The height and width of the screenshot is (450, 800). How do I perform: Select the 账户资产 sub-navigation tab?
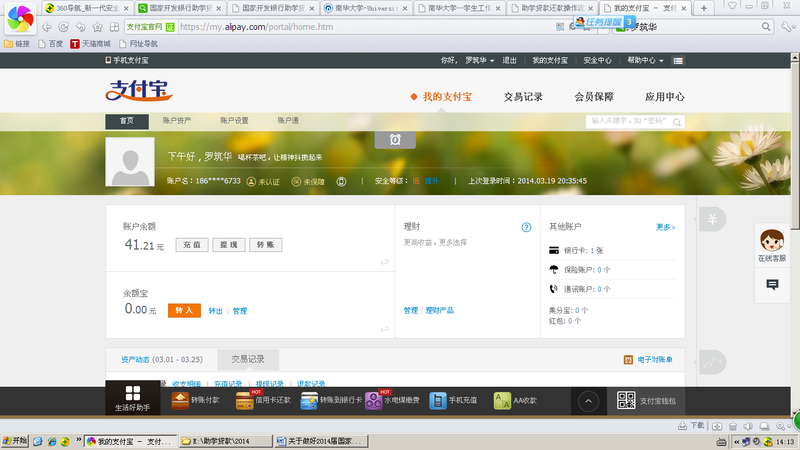coord(177,121)
